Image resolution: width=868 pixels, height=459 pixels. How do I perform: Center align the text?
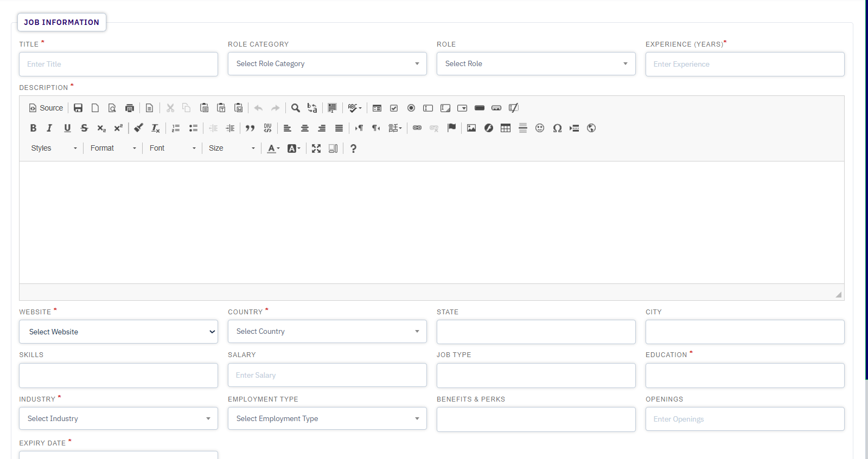coord(305,128)
